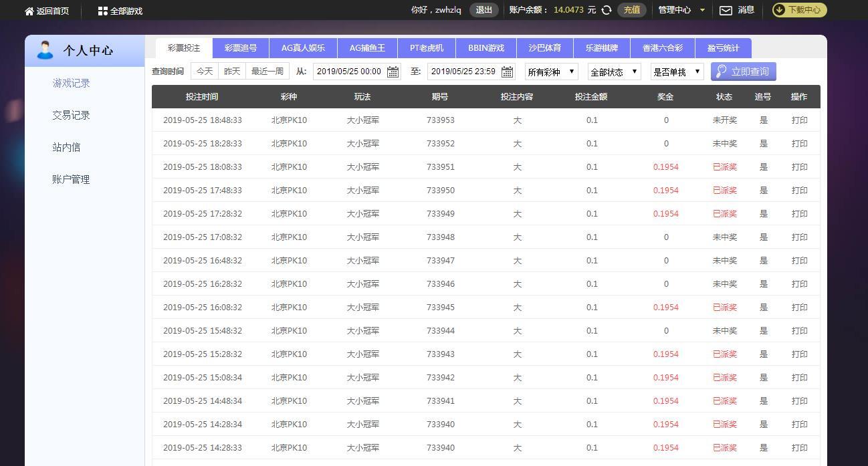Expand the 管理中心 dropdown arrow

point(702,10)
